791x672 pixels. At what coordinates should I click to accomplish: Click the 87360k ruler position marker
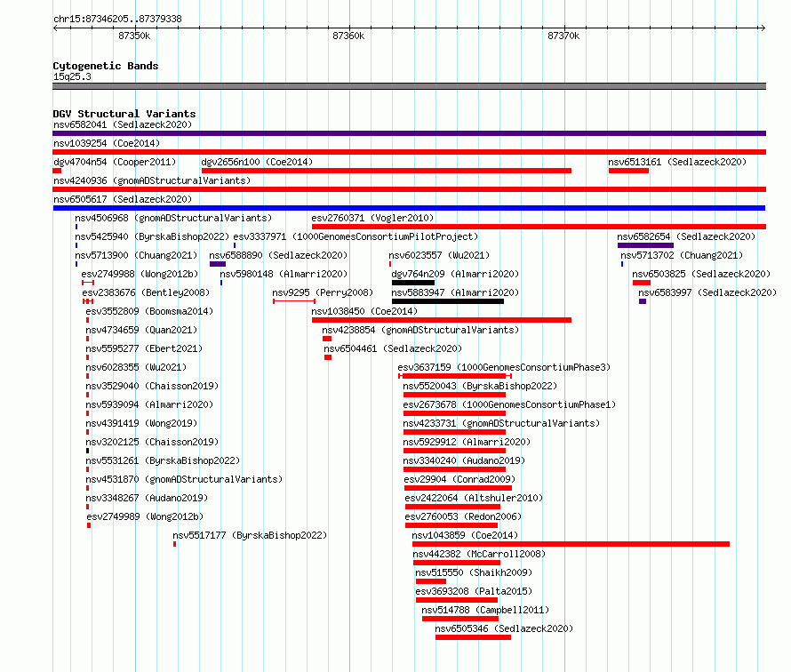(348, 36)
